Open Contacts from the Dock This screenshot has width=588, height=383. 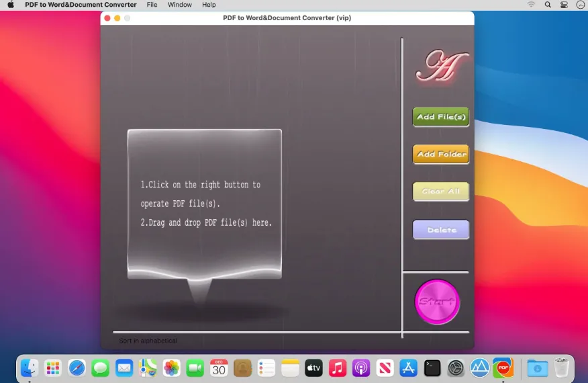(x=242, y=368)
